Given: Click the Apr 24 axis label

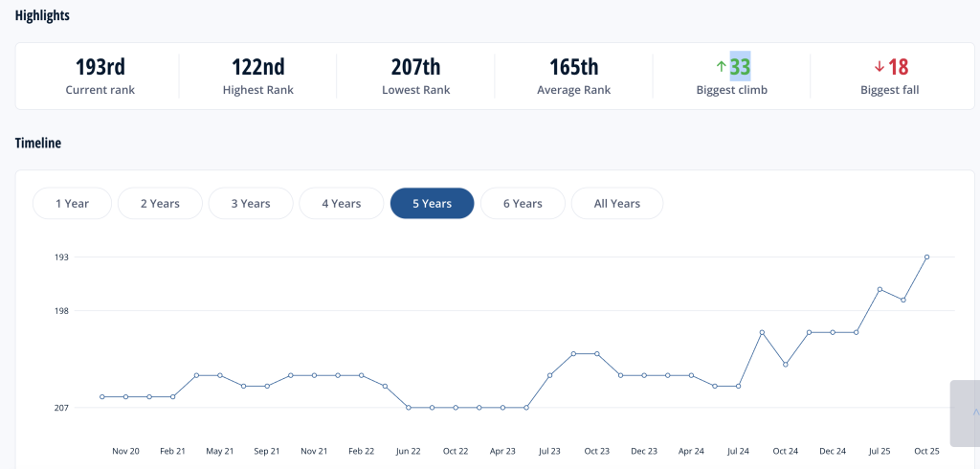Looking at the screenshot, I should 691,451.
